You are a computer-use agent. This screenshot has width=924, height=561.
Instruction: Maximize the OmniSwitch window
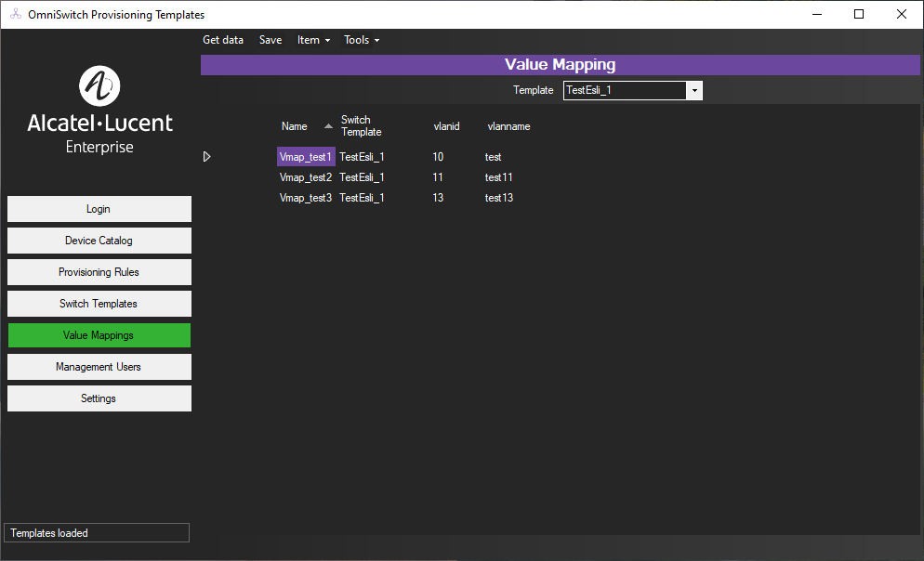click(x=859, y=14)
